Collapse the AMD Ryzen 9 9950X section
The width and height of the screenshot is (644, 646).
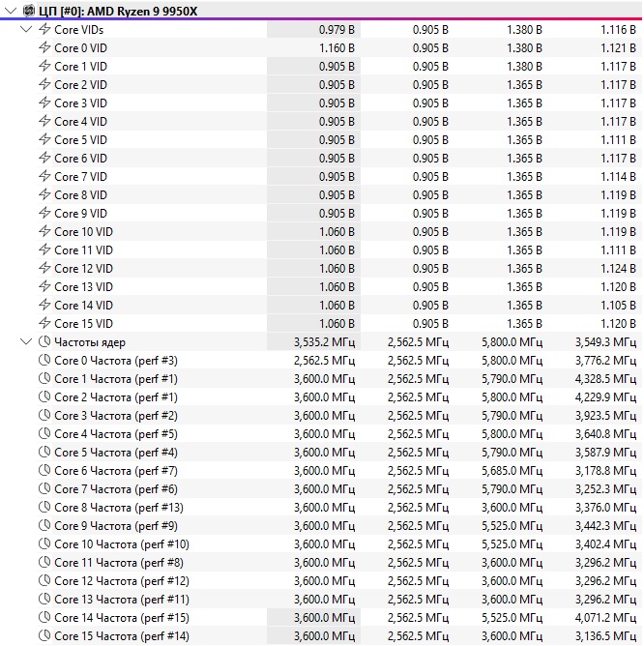[x=11, y=12]
